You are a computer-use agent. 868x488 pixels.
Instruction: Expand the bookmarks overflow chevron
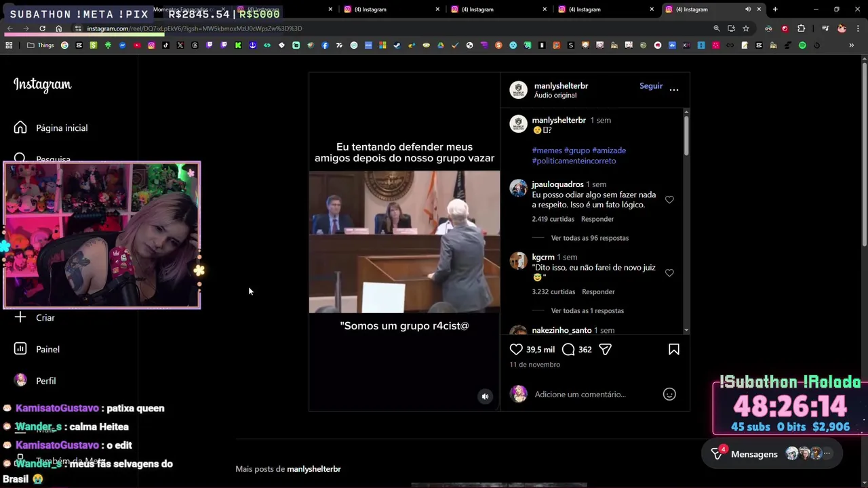tap(852, 45)
